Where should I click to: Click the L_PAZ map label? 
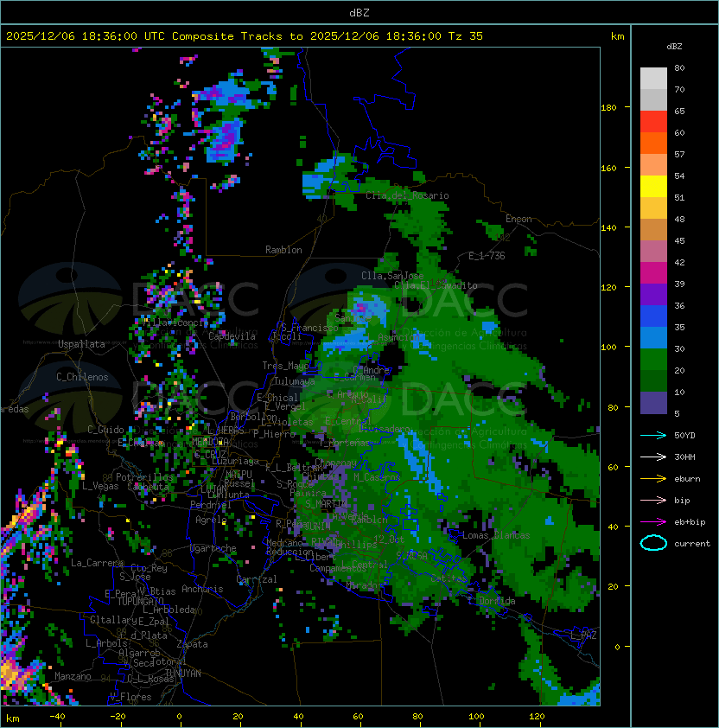583,635
